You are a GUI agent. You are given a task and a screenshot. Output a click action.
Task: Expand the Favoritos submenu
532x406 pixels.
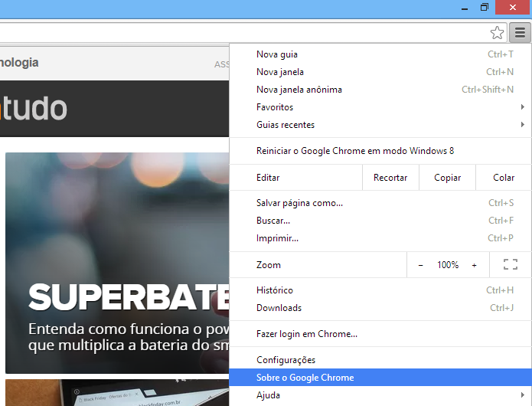380,107
